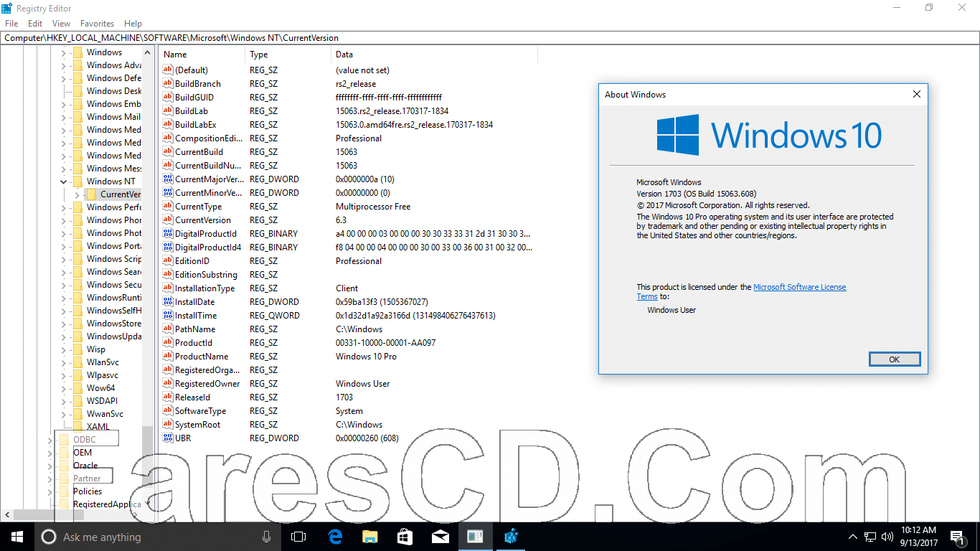Image resolution: width=980 pixels, height=551 pixels.
Task: Click the DWORD icon beside UBR
Action: pos(169,438)
